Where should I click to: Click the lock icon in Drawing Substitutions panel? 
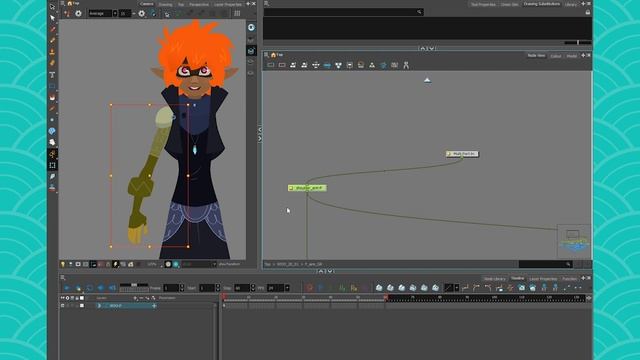588,12
